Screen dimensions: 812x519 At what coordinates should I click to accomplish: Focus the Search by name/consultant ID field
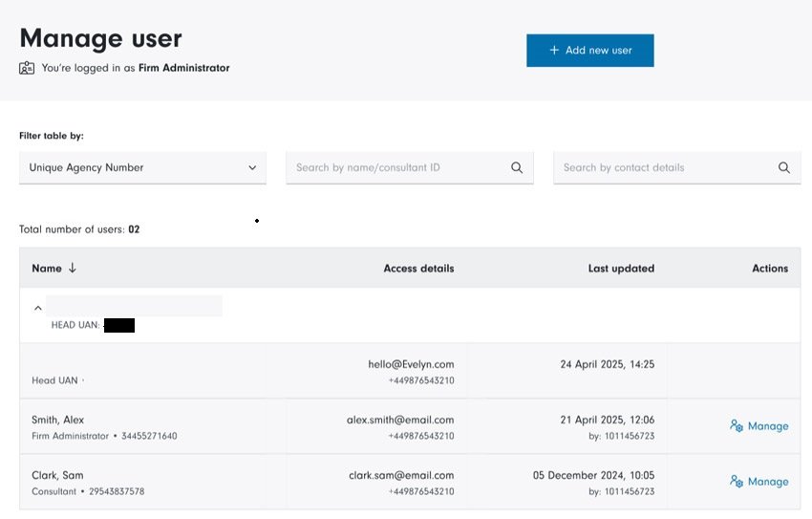click(x=396, y=168)
